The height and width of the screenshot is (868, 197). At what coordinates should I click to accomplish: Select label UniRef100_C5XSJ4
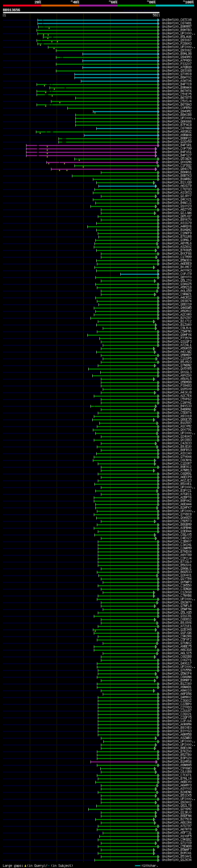[x=177, y=101]
